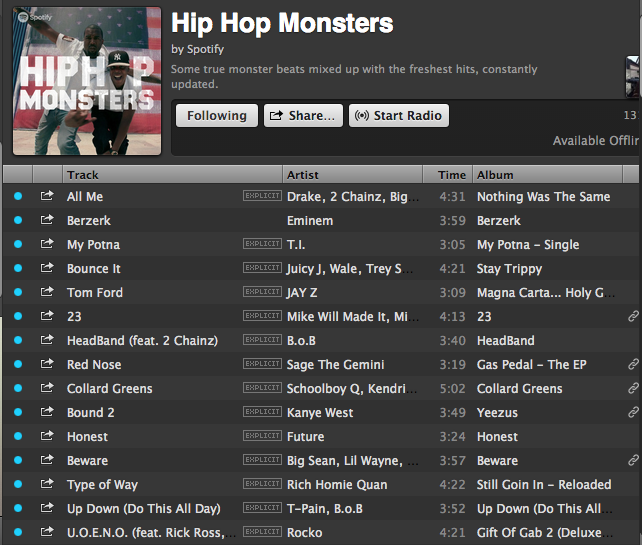Screen dimensions: 642x545
Task: Click Explicit tag on All Me row
Action: coord(262,195)
